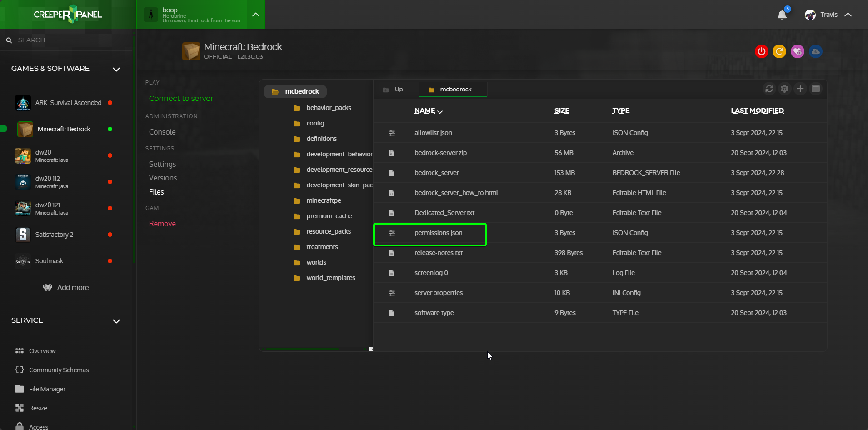This screenshot has width=868, height=430.
Task: Click the blue cloud icon
Action: coord(816,51)
